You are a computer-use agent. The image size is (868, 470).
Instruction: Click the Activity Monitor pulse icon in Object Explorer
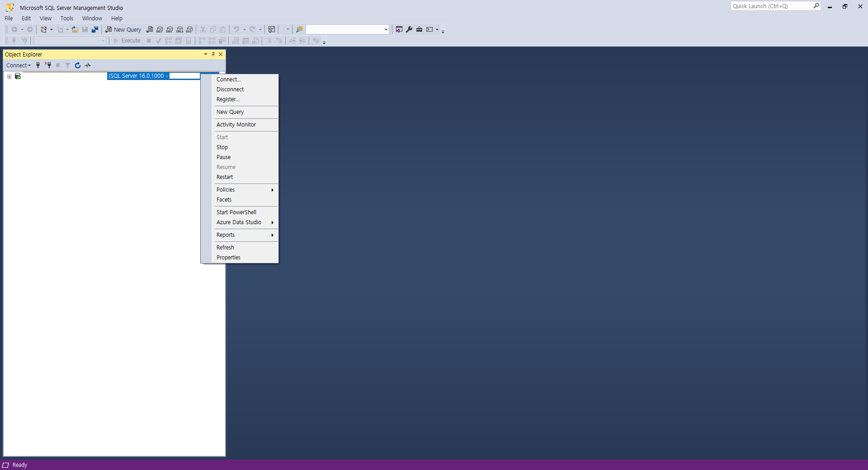[88, 65]
